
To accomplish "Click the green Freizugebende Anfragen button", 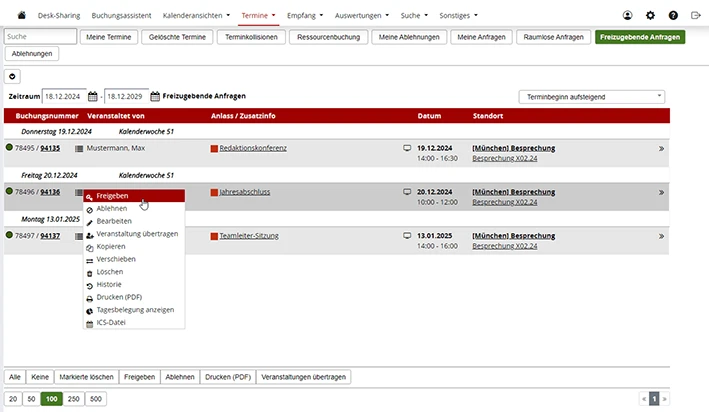I will [x=640, y=37].
